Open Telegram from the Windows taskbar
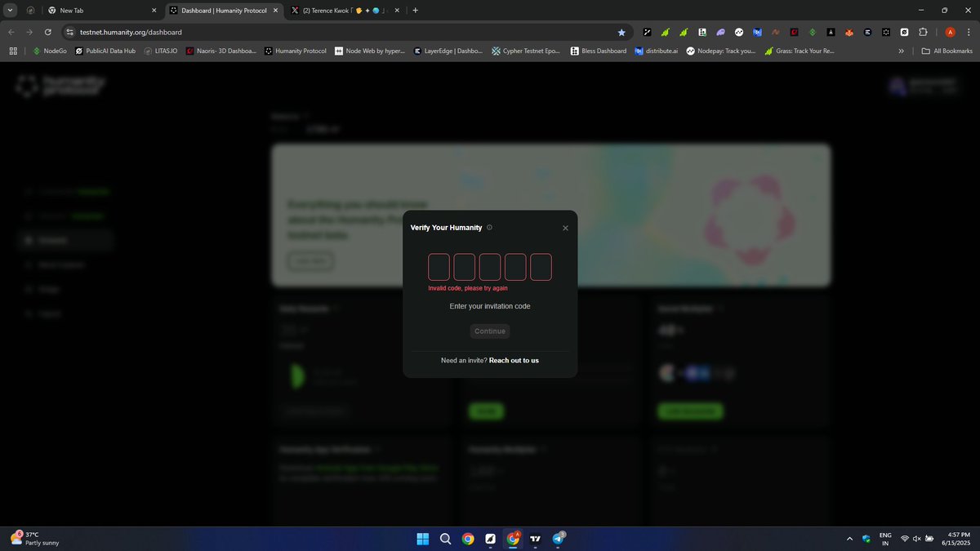 [x=557, y=539]
